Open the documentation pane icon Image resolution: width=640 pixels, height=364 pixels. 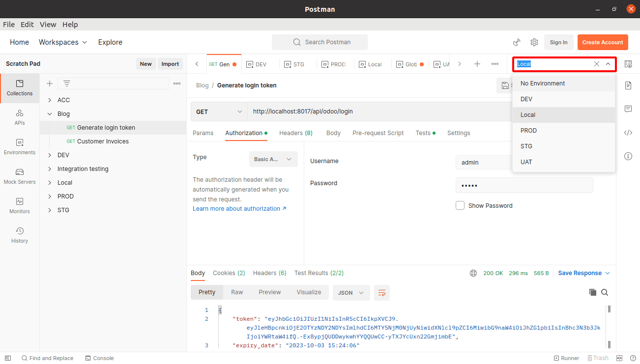pos(628,85)
